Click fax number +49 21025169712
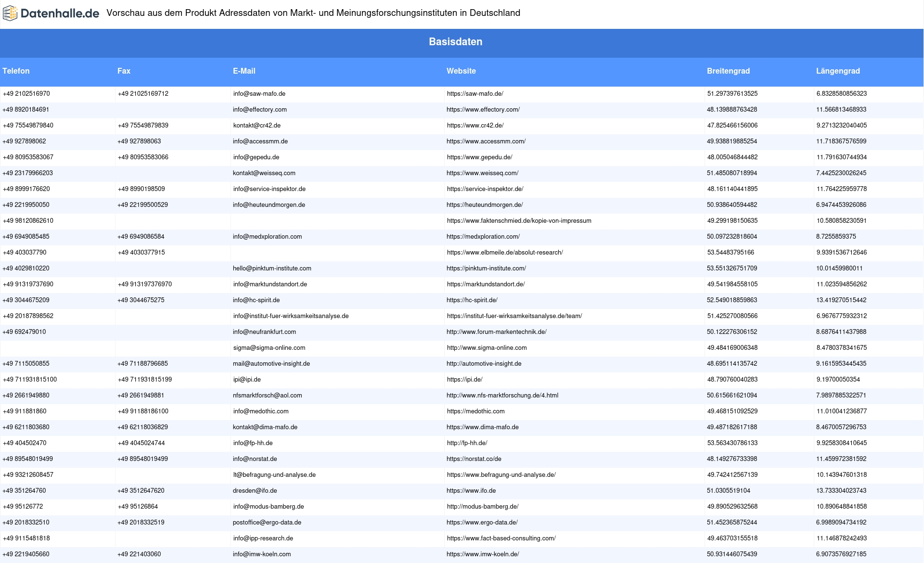The image size is (924, 563). point(143,94)
